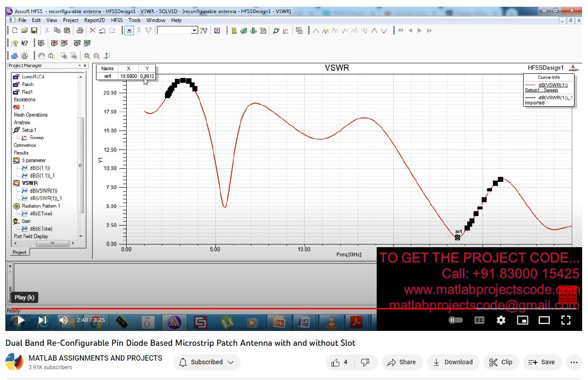Screen dimensions: 588x380
Task: Open the Project Manager panel dropdown arrow
Action: click(80, 66)
